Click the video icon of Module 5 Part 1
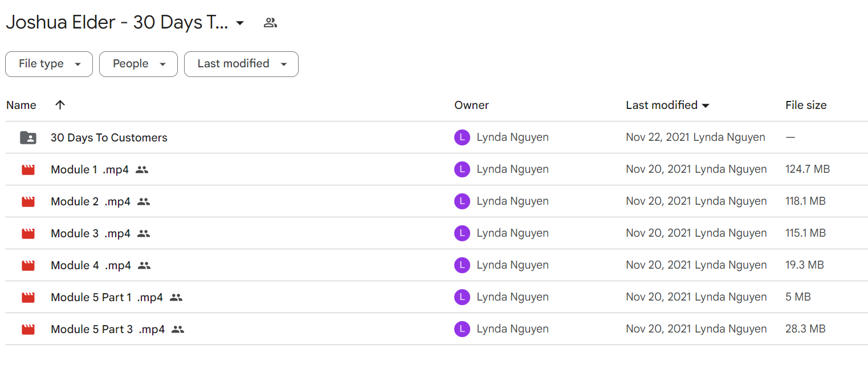Image resolution: width=868 pixels, height=377 pixels. tap(28, 297)
